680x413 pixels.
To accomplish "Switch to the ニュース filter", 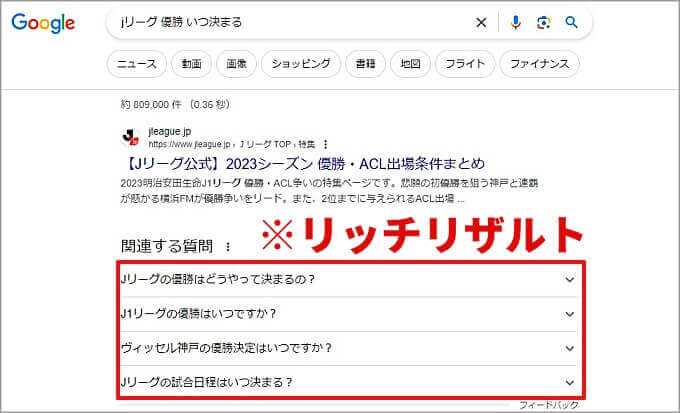I will (x=137, y=64).
